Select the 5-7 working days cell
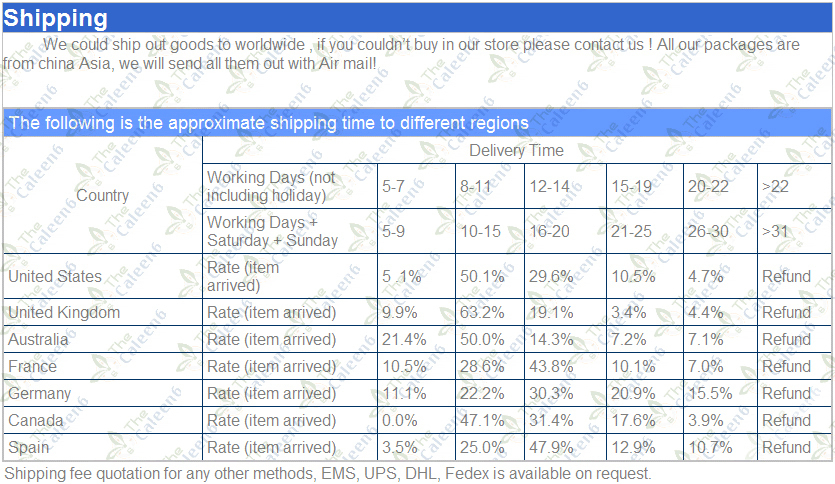Screen dimensions: 835x484 point(416,186)
